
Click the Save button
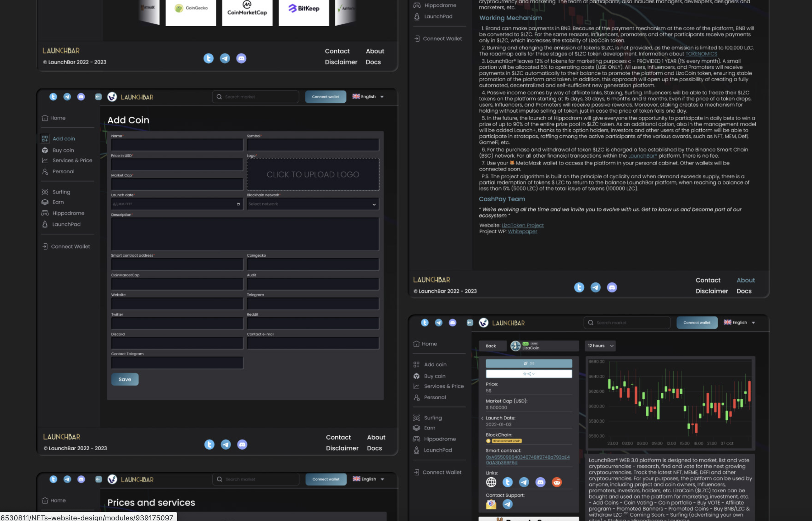[125, 379]
